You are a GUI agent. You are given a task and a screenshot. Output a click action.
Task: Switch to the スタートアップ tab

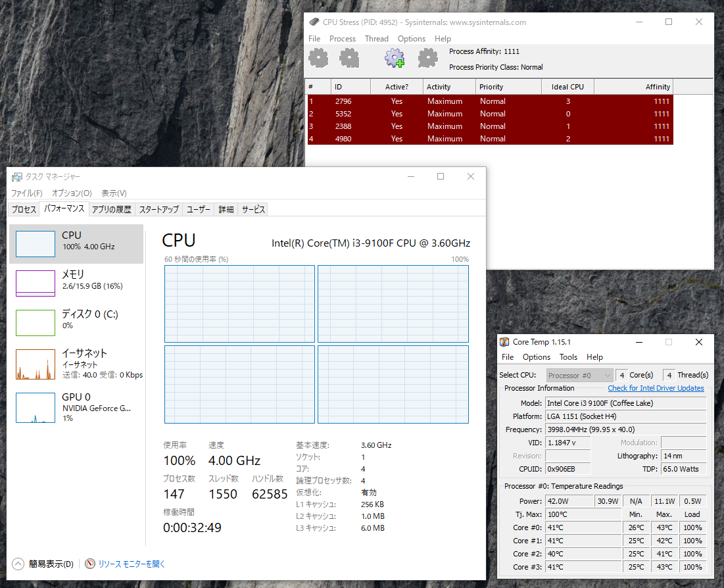tap(159, 210)
